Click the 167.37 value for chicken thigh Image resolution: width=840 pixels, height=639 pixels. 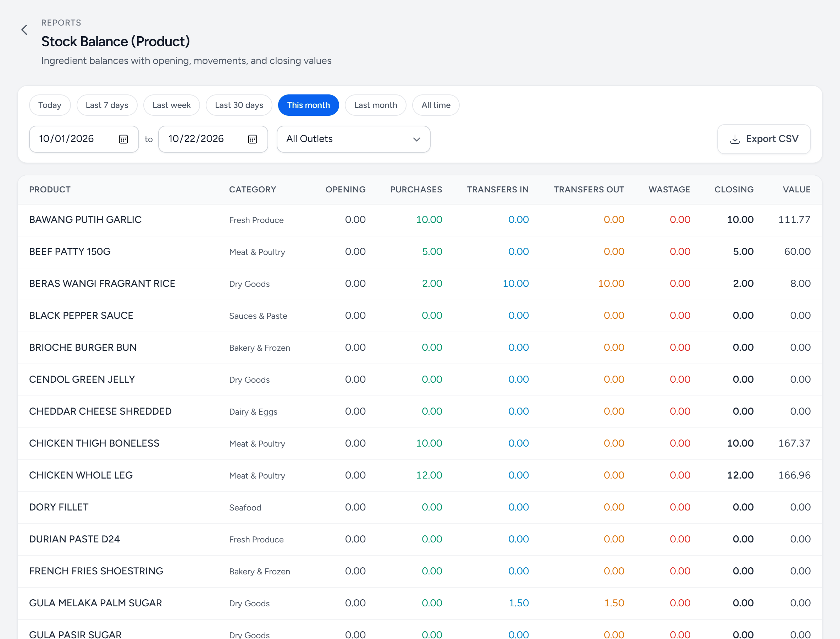(794, 443)
